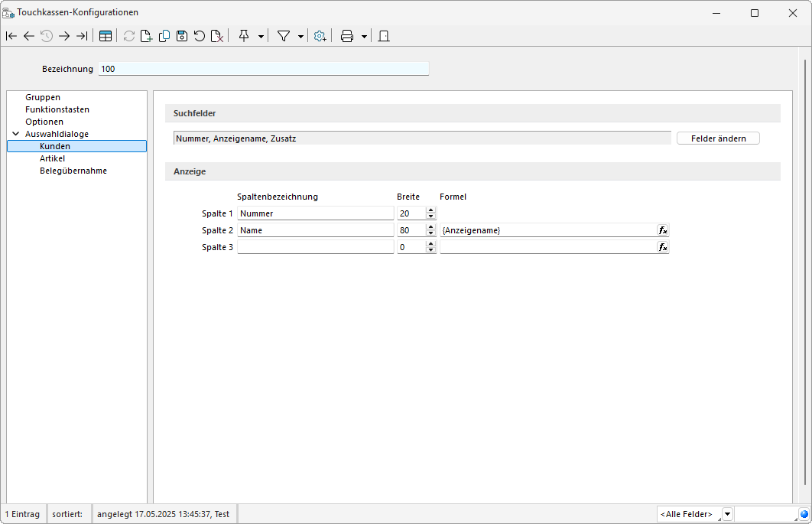
Task: Create a new record
Action: pyautogui.click(x=146, y=36)
